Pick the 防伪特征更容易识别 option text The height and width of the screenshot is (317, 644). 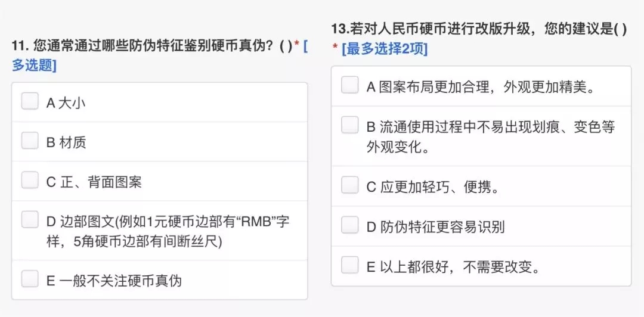pyautogui.click(x=442, y=226)
